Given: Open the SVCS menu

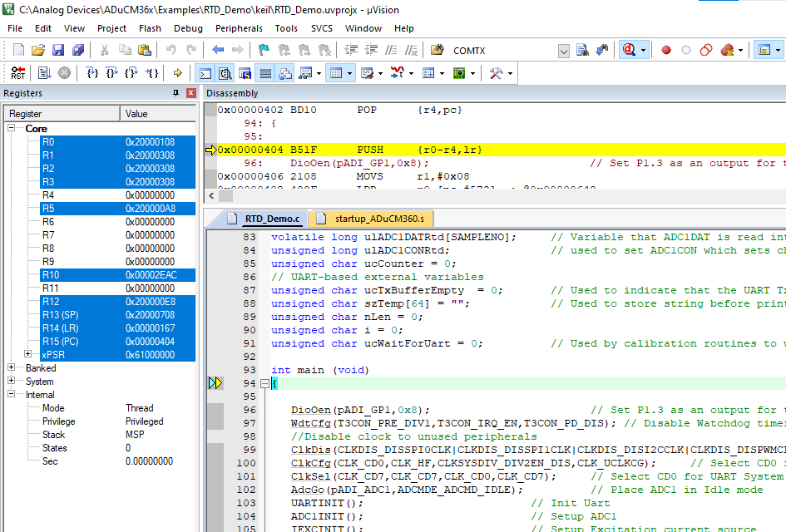Looking at the screenshot, I should coord(321,28).
